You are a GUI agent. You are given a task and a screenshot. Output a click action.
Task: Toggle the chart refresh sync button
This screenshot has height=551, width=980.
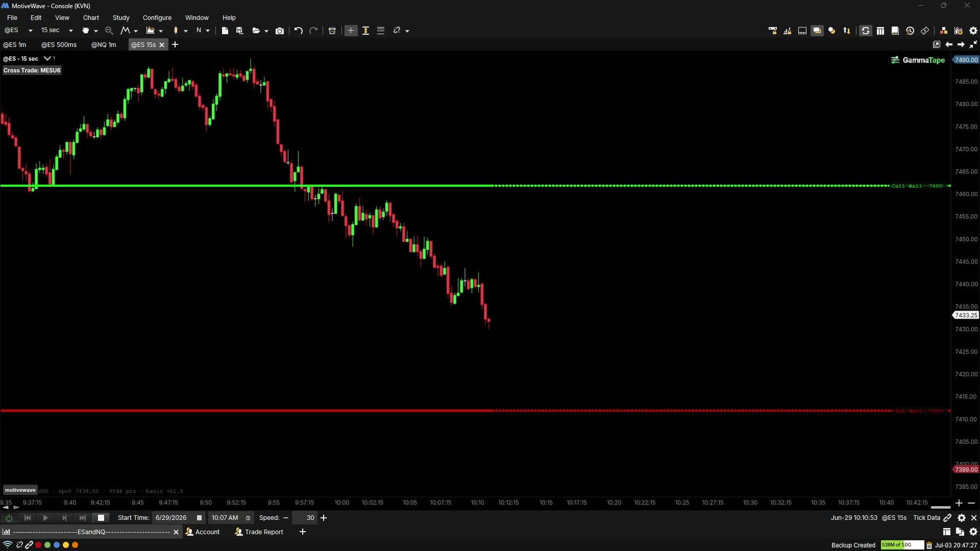pos(866,31)
